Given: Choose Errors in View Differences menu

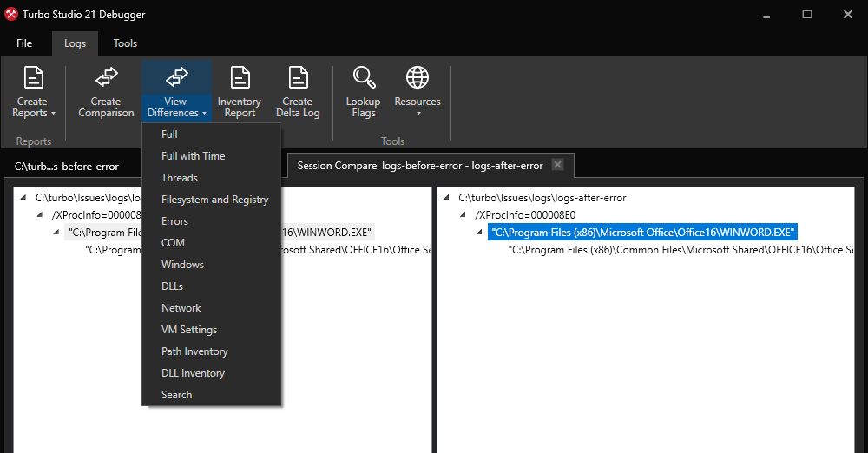Looking at the screenshot, I should click(174, 221).
